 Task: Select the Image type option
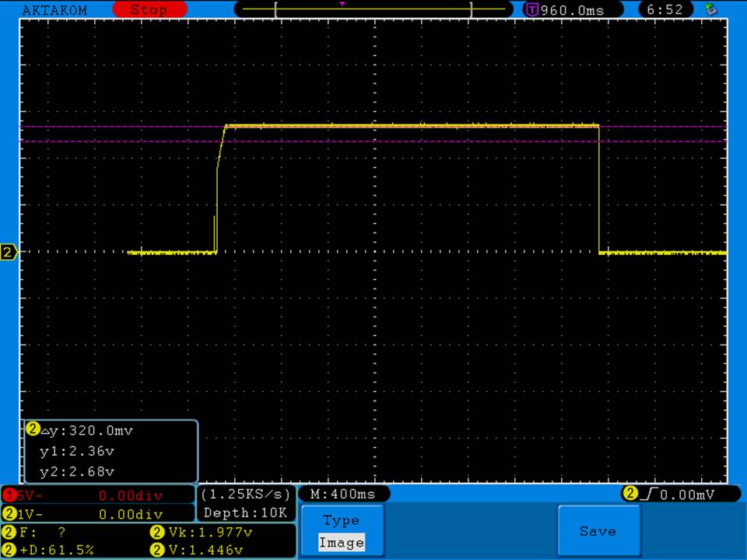tap(341, 543)
